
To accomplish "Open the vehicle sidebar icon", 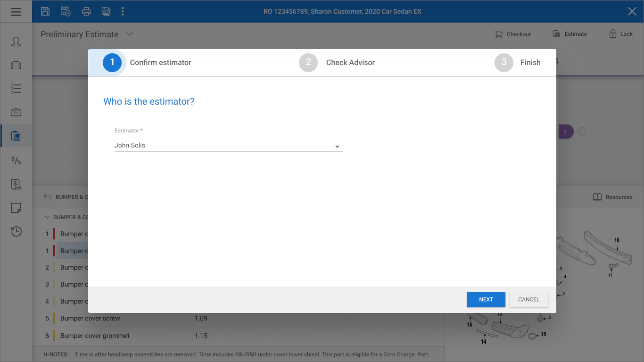I will (16, 65).
